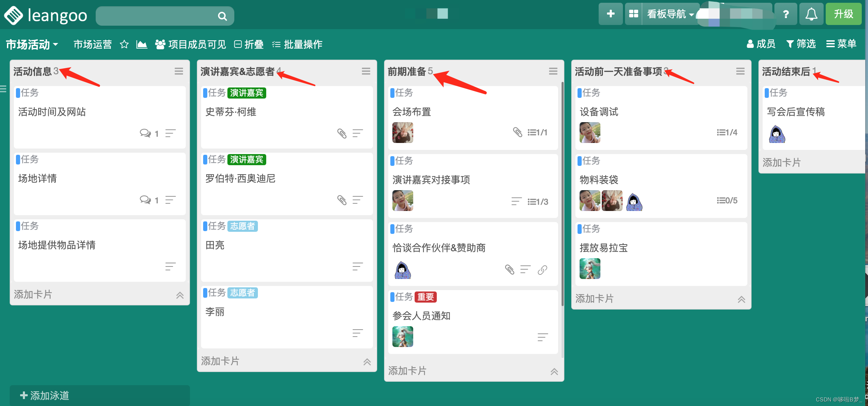Enable 批量操作 batch mode

point(297,44)
